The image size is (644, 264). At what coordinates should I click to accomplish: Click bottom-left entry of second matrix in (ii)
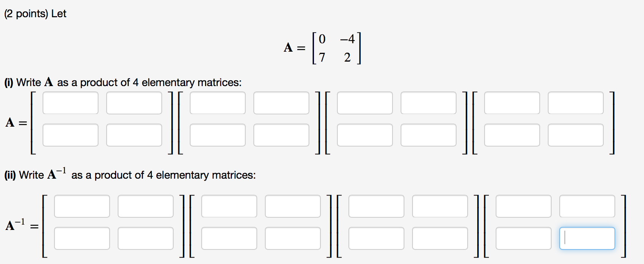coord(229,238)
